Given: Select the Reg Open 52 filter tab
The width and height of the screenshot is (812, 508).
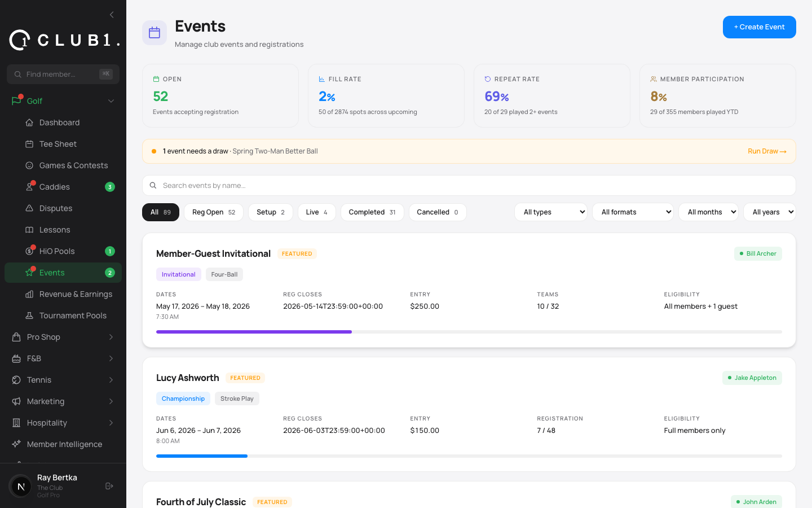Looking at the screenshot, I should click(214, 212).
